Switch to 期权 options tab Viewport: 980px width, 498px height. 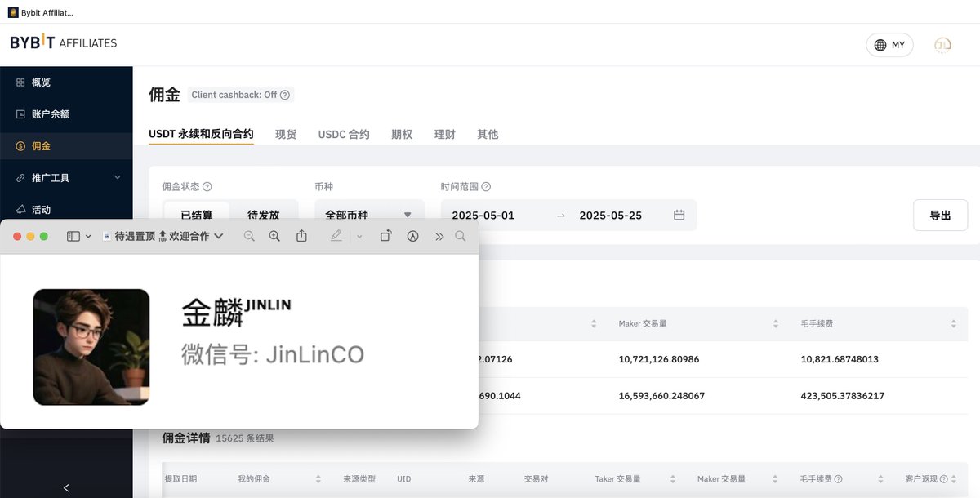click(x=402, y=134)
